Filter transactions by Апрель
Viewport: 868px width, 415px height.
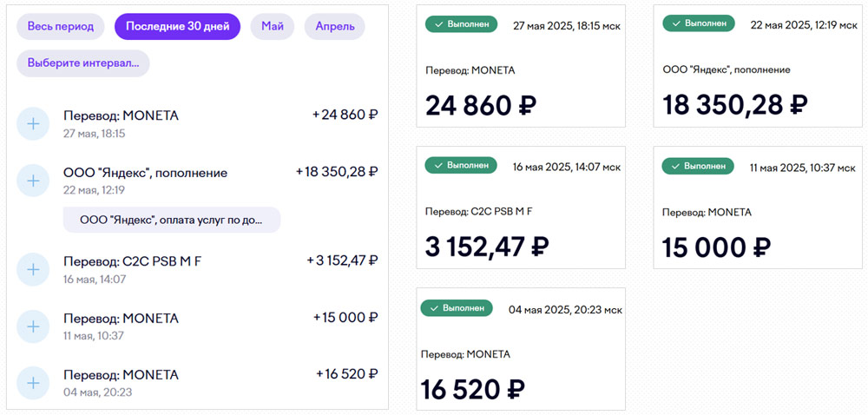point(335,27)
